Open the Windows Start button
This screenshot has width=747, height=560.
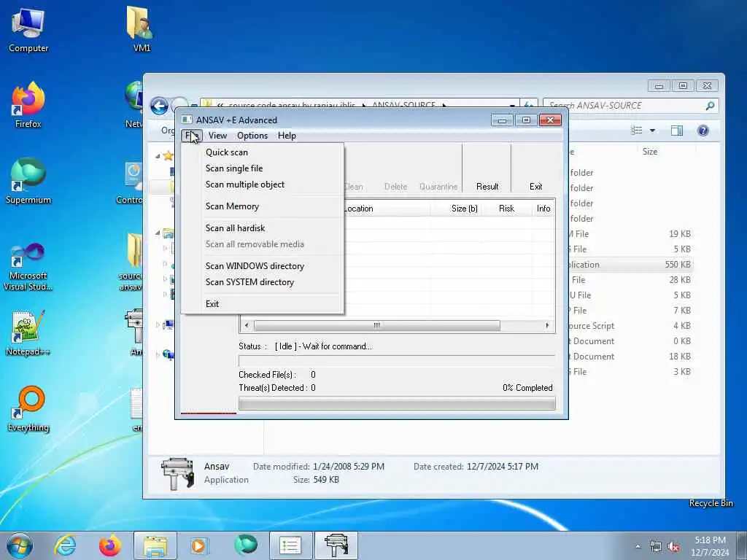point(20,545)
